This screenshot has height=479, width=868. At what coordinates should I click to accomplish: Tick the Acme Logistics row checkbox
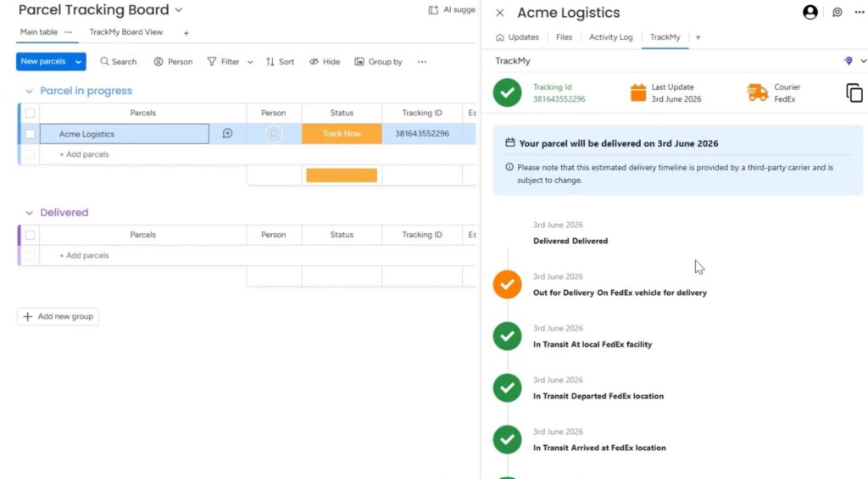click(30, 133)
